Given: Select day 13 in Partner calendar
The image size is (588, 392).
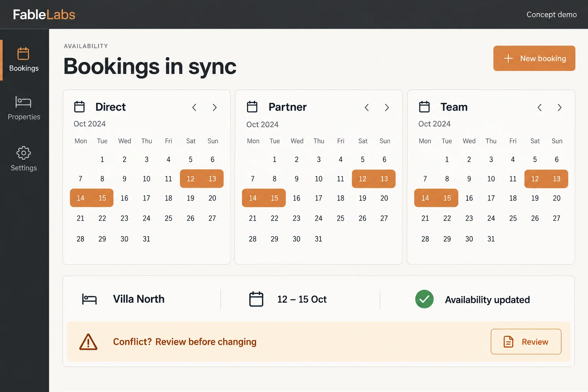Looking at the screenshot, I should pyautogui.click(x=384, y=179).
